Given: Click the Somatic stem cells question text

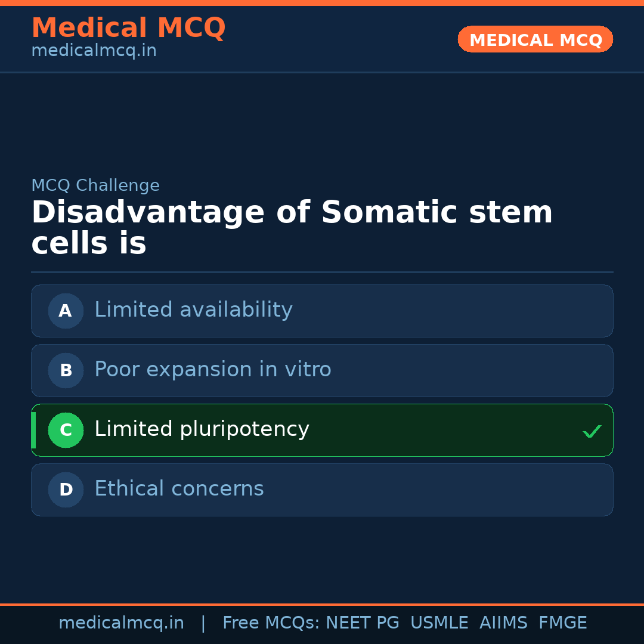Looking at the screenshot, I should click(x=292, y=228).
